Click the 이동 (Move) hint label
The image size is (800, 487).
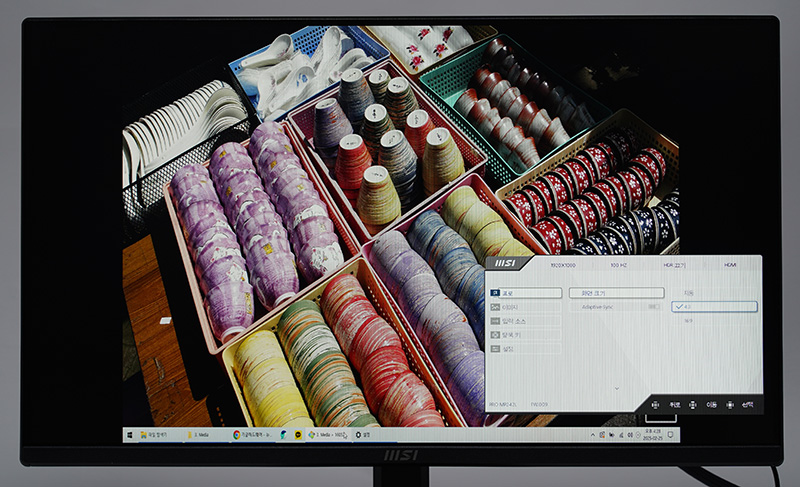pyautogui.click(x=712, y=405)
